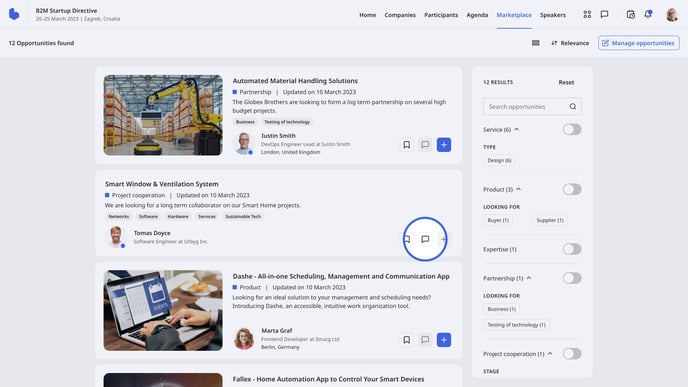
Task: Click the Networks tag
Action: click(x=118, y=217)
